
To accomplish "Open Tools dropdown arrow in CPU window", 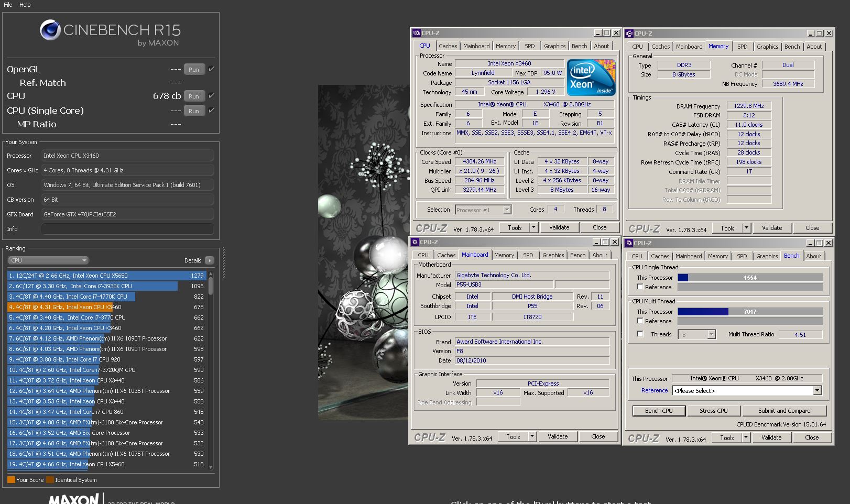I will [x=533, y=227].
